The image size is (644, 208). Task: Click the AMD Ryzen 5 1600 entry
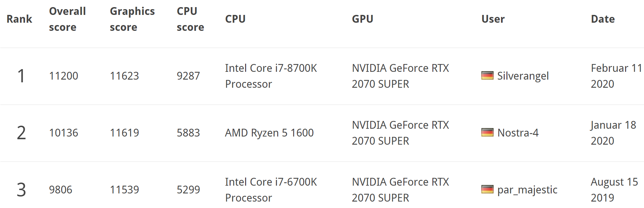point(269,133)
